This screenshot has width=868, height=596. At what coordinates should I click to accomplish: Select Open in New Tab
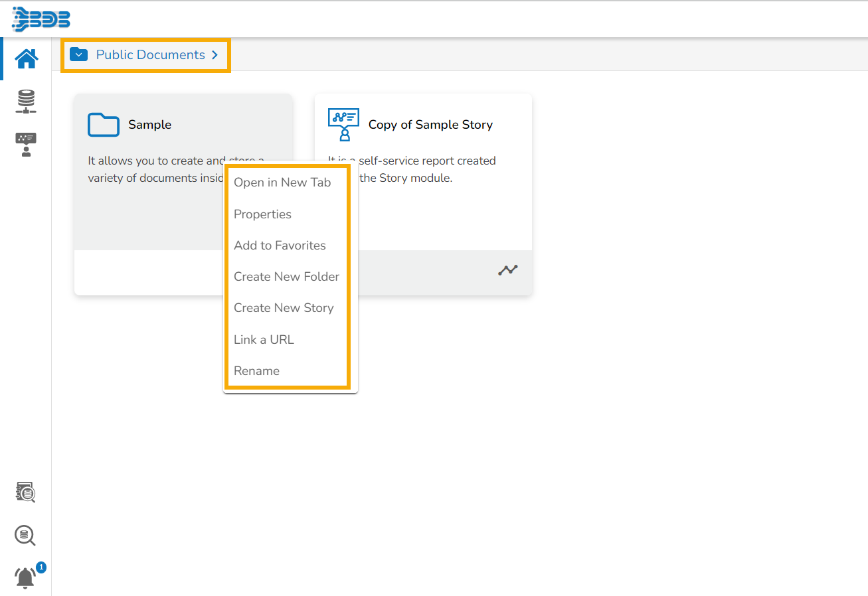282,183
